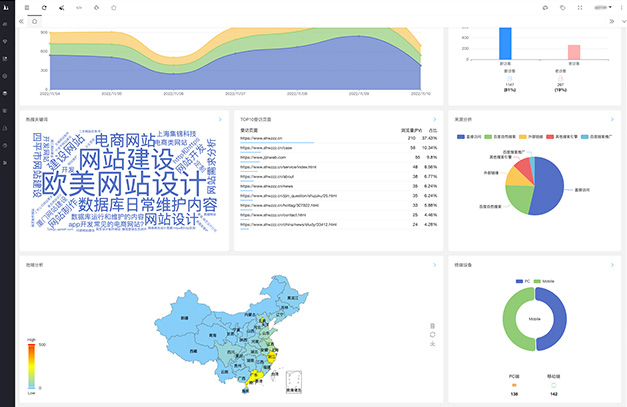Click the map High-Low color scale bar

pyautogui.click(x=31, y=365)
